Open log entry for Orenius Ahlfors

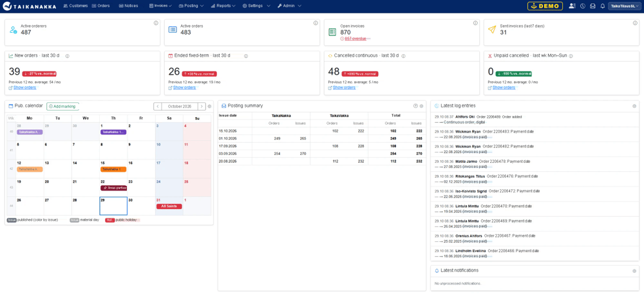click(x=535, y=238)
